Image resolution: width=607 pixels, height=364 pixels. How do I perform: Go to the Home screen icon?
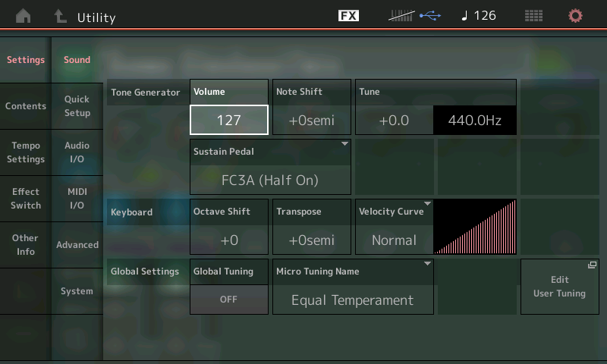(x=24, y=16)
